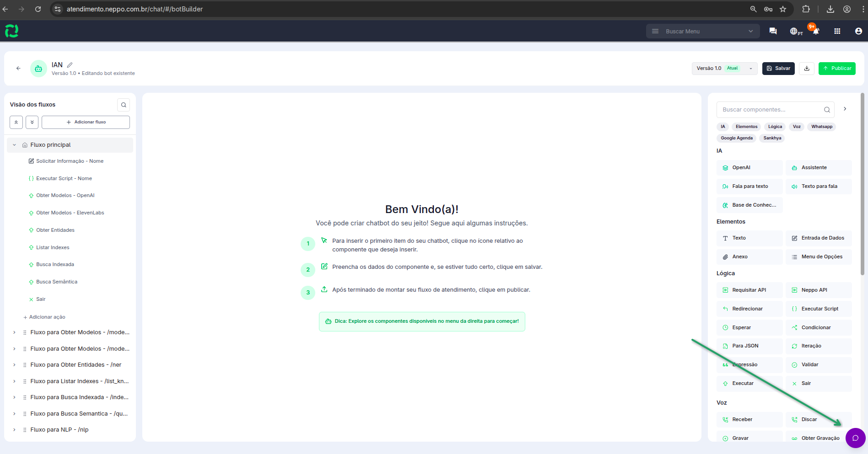Image resolution: width=868 pixels, height=454 pixels.
Task: Open the Buscar Menu dropdown
Action: [x=703, y=31]
